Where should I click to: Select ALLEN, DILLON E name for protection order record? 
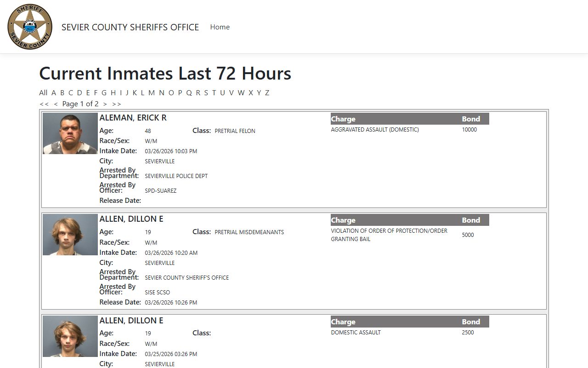pos(131,219)
